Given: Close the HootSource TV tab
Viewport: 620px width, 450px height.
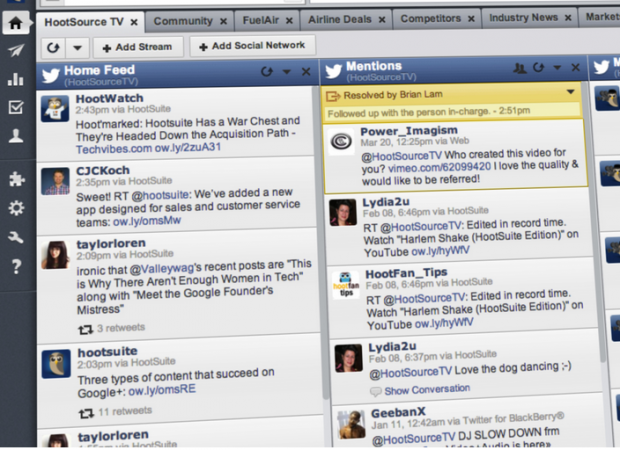Looking at the screenshot, I should [134, 22].
